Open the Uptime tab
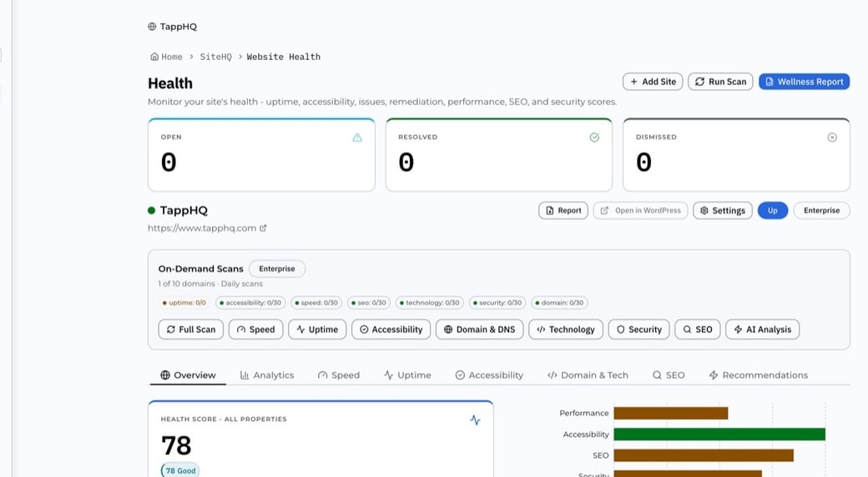868x477 pixels. pos(407,375)
